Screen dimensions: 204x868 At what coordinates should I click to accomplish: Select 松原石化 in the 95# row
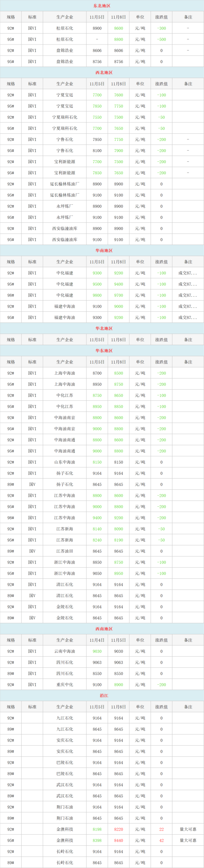(65, 39)
